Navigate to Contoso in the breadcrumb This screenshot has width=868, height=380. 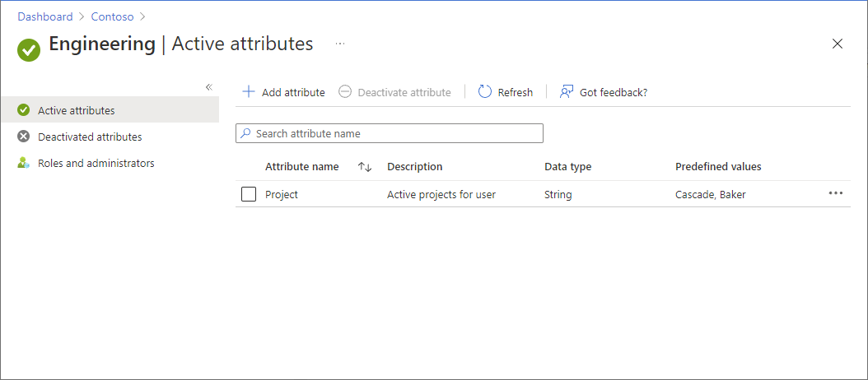click(x=112, y=16)
